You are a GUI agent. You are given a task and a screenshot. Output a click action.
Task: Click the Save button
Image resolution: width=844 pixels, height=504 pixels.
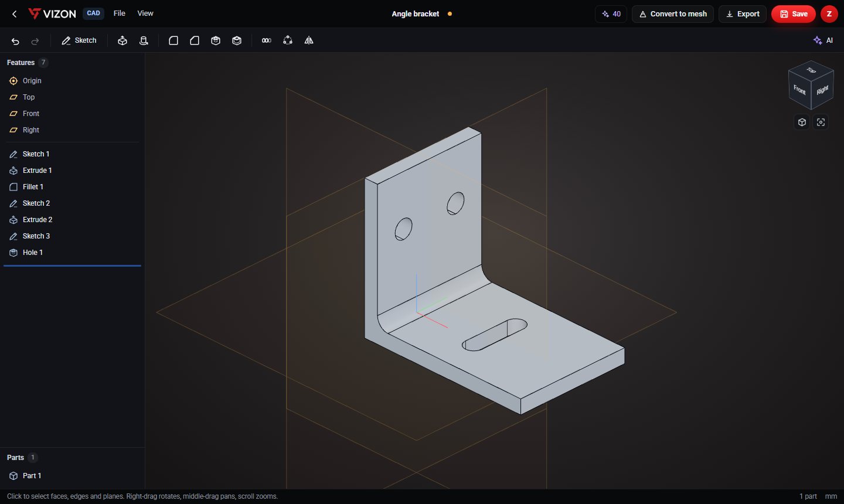[x=793, y=13]
